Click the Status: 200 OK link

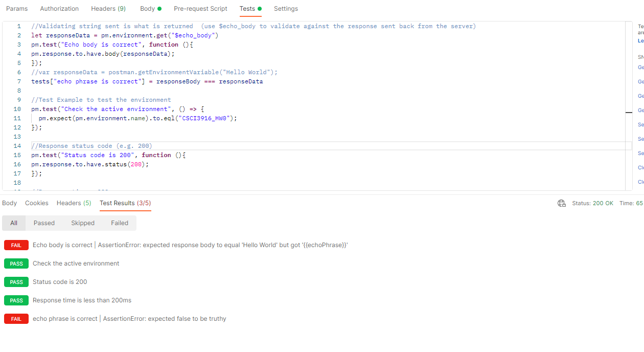tap(592, 203)
